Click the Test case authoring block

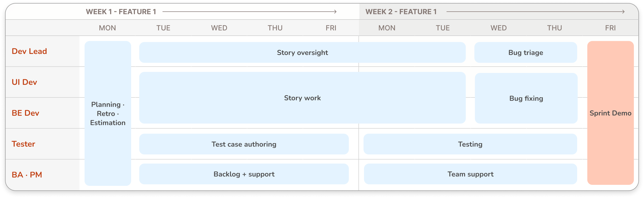(244, 144)
